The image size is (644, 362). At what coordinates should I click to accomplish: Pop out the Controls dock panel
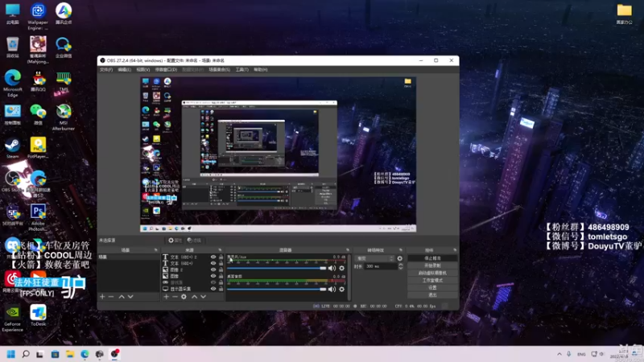(x=455, y=250)
